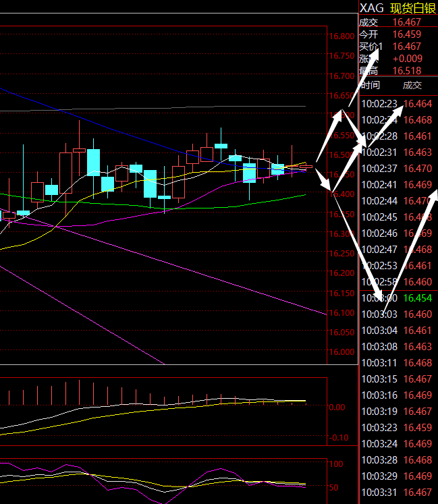The width and height of the screenshot is (438, 504).
Task: Select the 50 oscillator axis label
Action: click(x=334, y=488)
